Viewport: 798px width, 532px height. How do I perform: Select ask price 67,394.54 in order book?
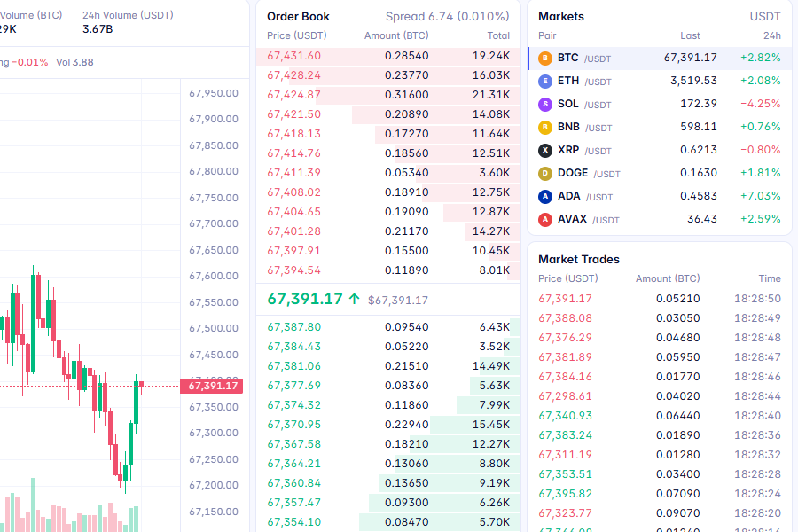click(293, 270)
